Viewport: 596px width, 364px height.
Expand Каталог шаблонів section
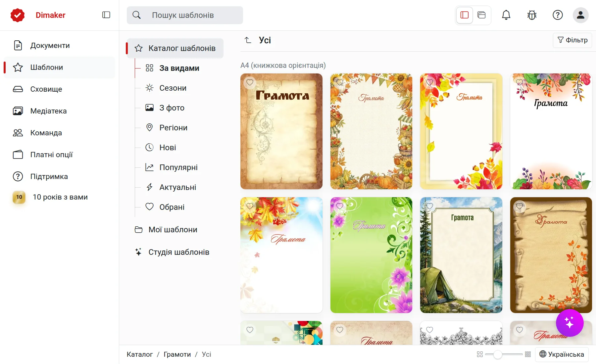[175, 48]
